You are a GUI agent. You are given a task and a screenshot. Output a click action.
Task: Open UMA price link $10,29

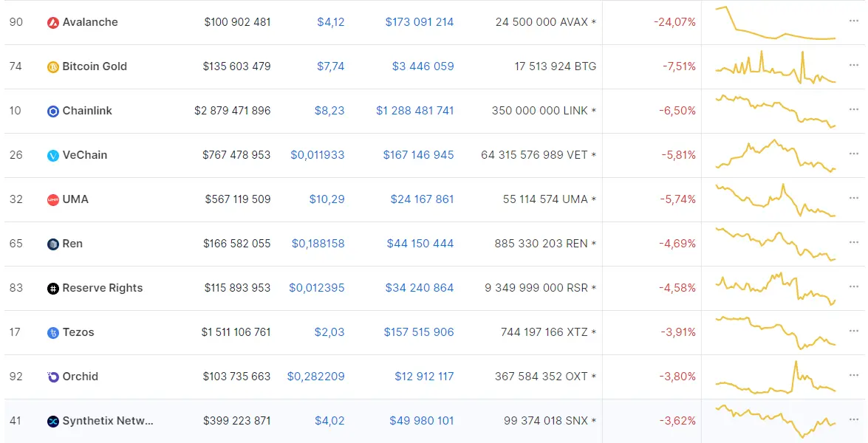click(327, 199)
